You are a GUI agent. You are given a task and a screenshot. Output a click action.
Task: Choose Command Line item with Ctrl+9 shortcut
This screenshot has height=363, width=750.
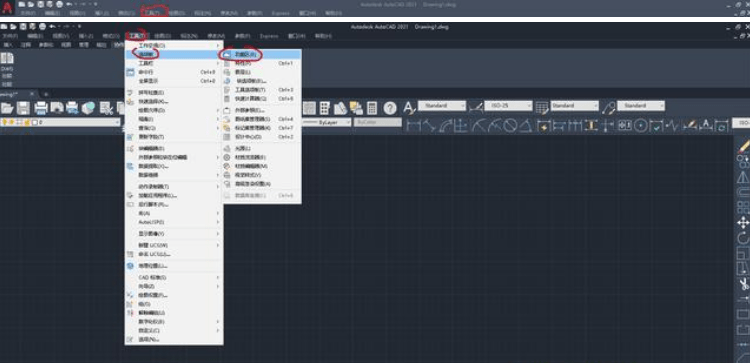pyautogui.click(x=174, y=72)
